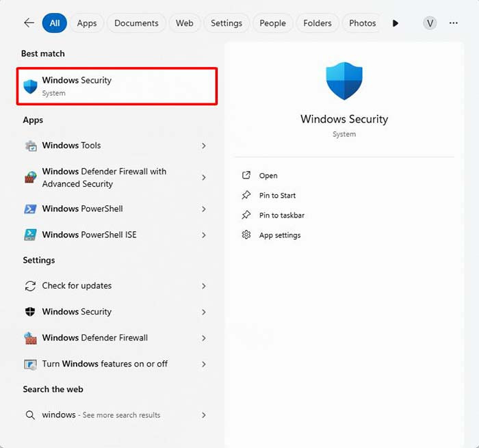
Task: Click the web search magnifier icon
Action: coord(30,415)
